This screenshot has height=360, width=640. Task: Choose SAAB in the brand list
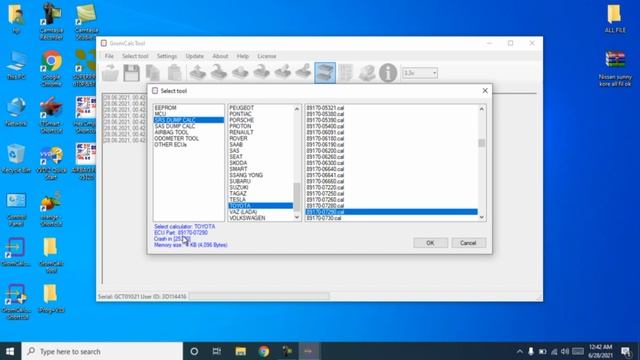click(260, 144)
